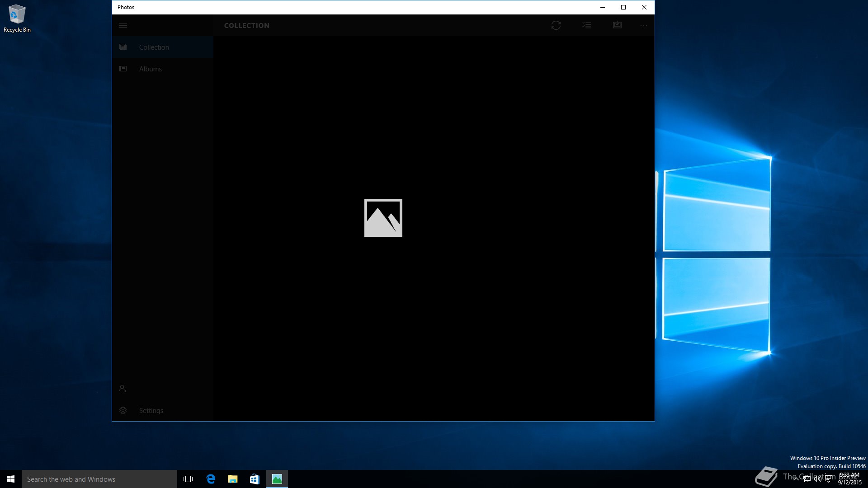868x488 pixels.
Task: Open the Recycle Bin desktop icon
Action: click(17, 19)
